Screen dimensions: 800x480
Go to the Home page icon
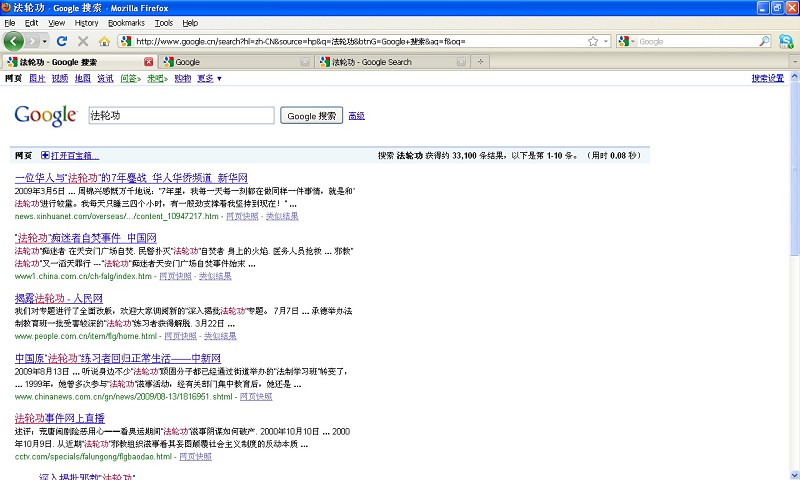105,41
